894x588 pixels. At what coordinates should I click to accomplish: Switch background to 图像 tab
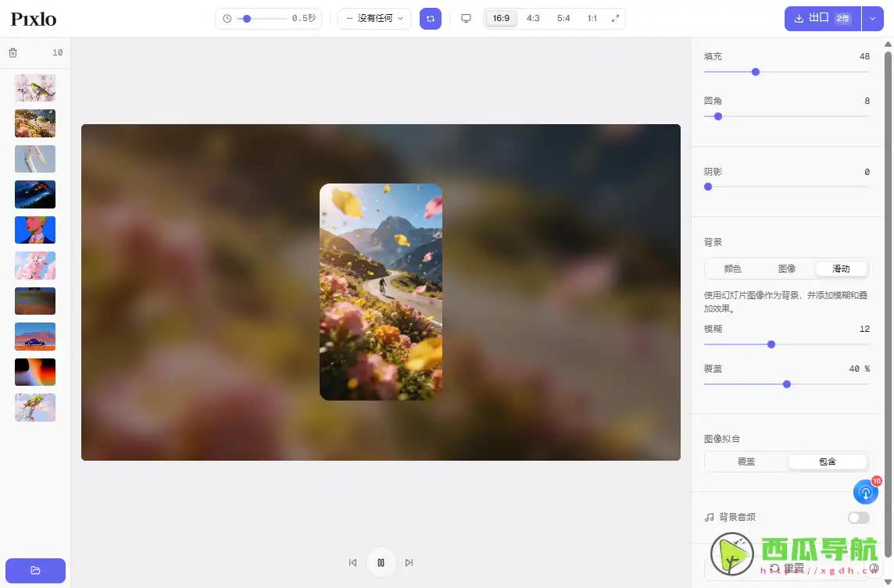[787, 269]
